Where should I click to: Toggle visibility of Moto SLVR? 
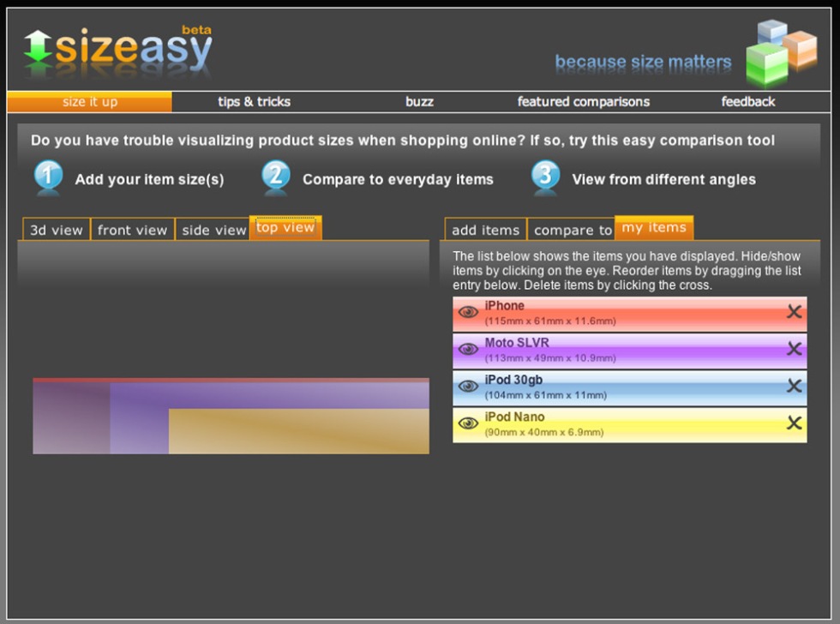[468, 350]
